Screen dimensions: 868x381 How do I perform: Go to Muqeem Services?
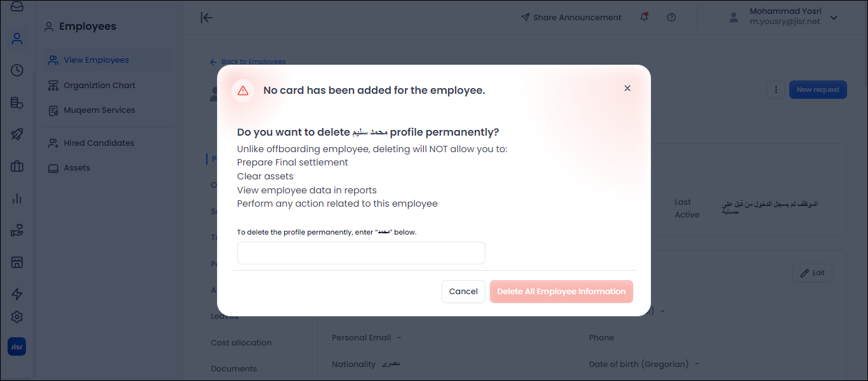pyautogui.click(x=99, y=110)
